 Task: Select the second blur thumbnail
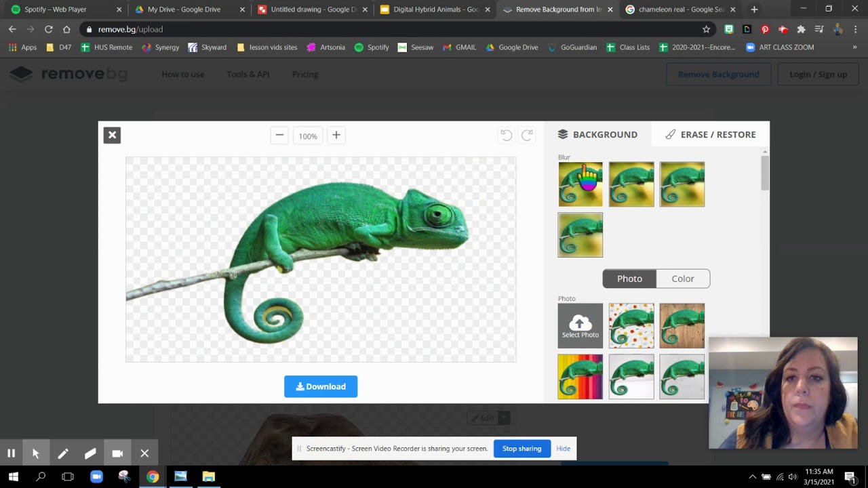pos(631,184)
